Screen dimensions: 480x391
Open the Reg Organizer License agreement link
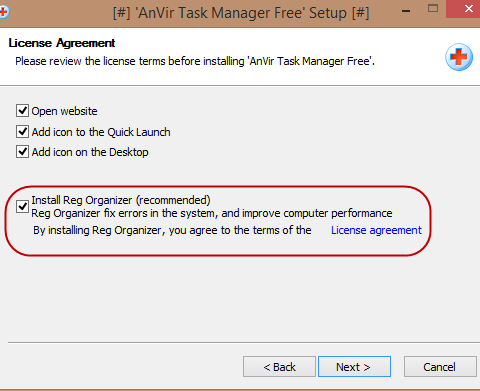(376, 230)
